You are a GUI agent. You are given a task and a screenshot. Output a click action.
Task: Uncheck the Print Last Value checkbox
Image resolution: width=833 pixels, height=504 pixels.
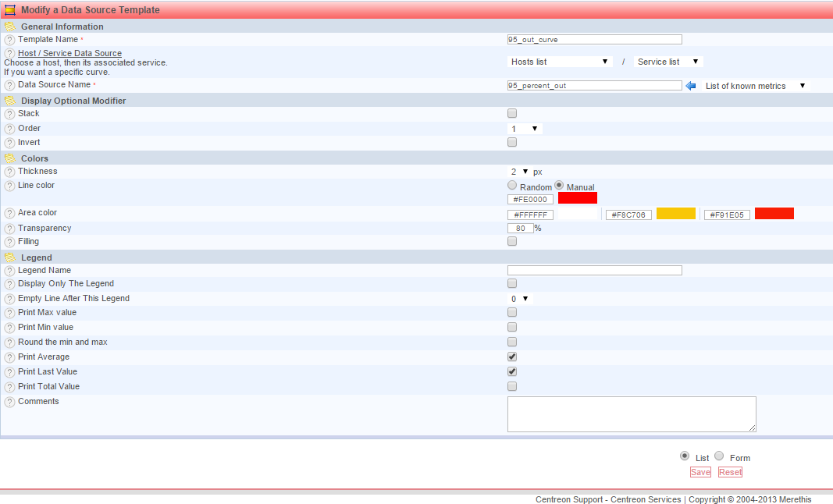pos(512,371)
